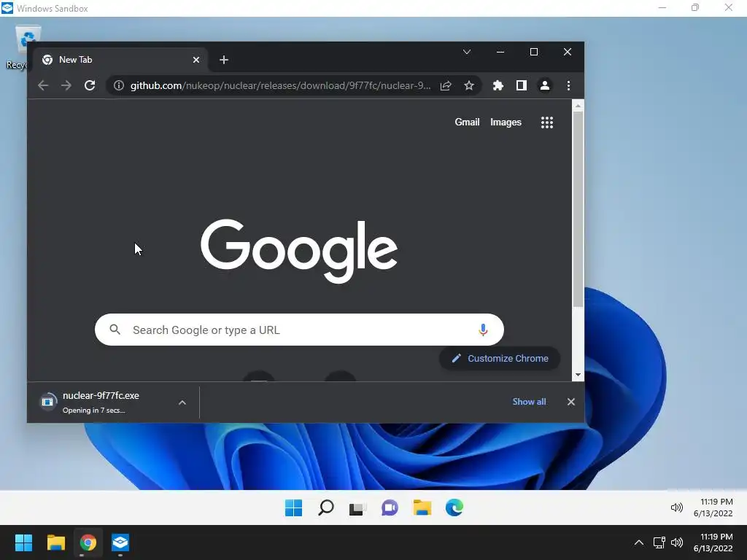
Task: Open Chrome profile avatar
Action: coord(544,86)
